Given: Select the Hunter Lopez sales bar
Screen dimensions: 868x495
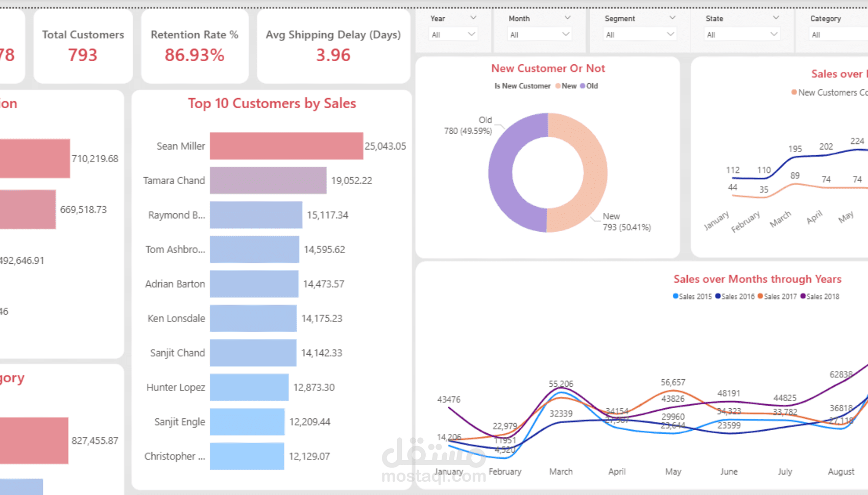Looking at the screenshot, I should [249, 387].
